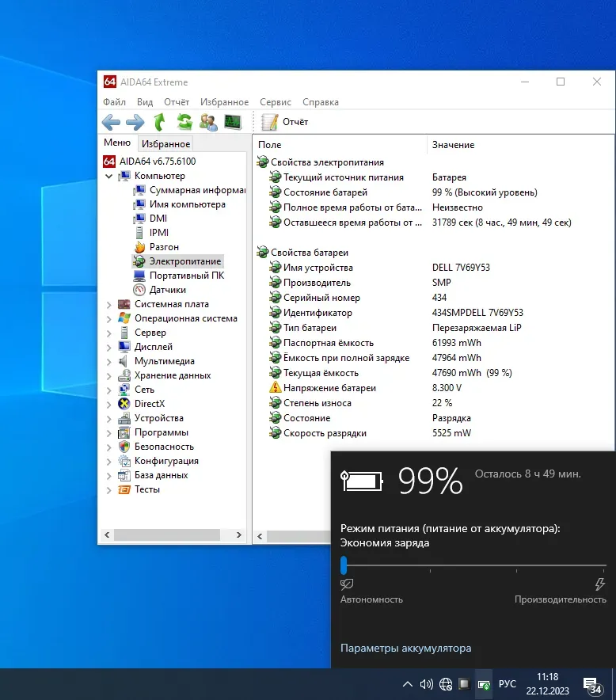Click the green Up arrow toolbar icon
This screenshot has height=700, width=616.
pos(160,122)
